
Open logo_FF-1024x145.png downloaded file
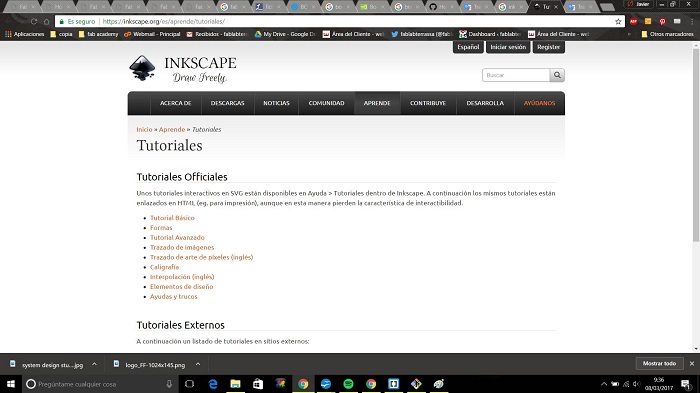[149, 364]
